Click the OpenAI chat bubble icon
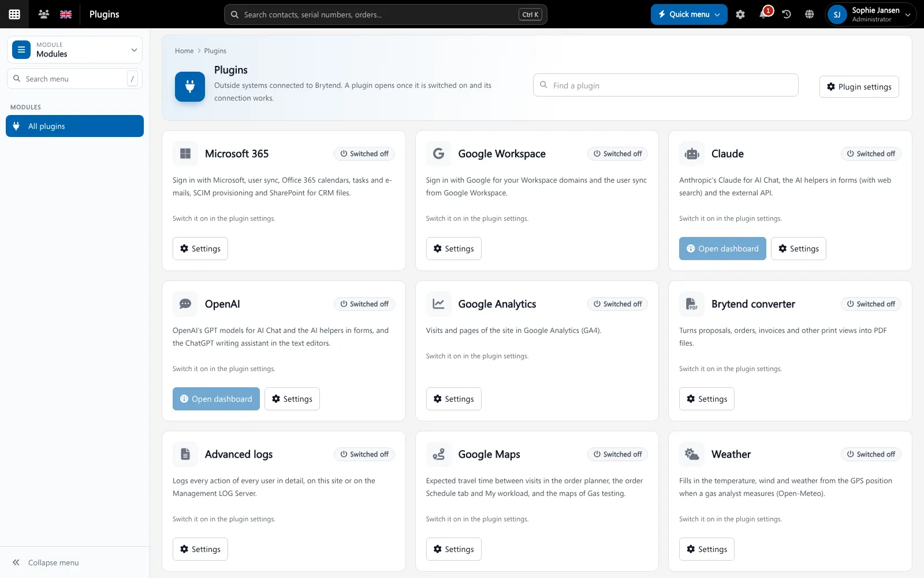 [x=185, y=304]
